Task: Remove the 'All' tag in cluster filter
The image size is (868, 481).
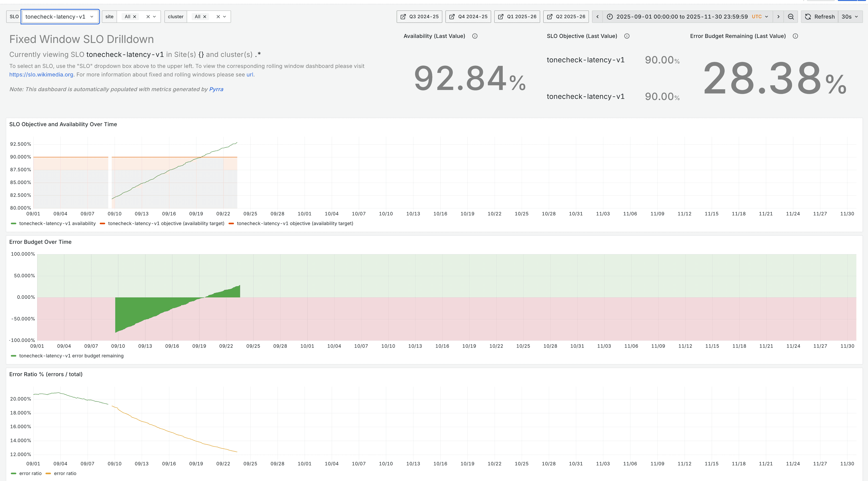Action: (x=205, y=16)
